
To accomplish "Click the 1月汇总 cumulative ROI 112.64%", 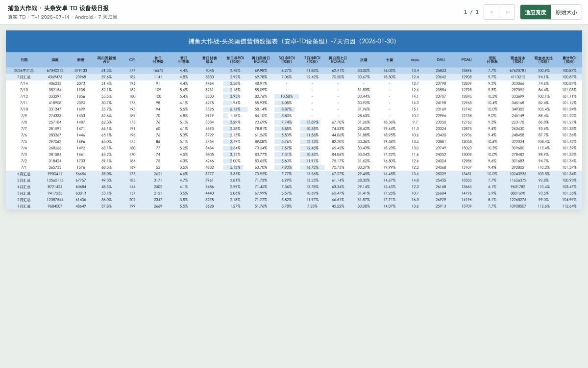I will pos(569,206).
